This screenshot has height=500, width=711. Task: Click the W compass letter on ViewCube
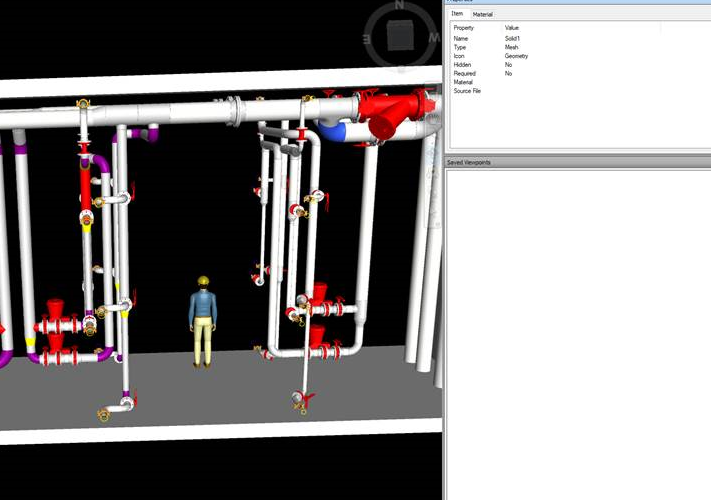tap(433, 38)
